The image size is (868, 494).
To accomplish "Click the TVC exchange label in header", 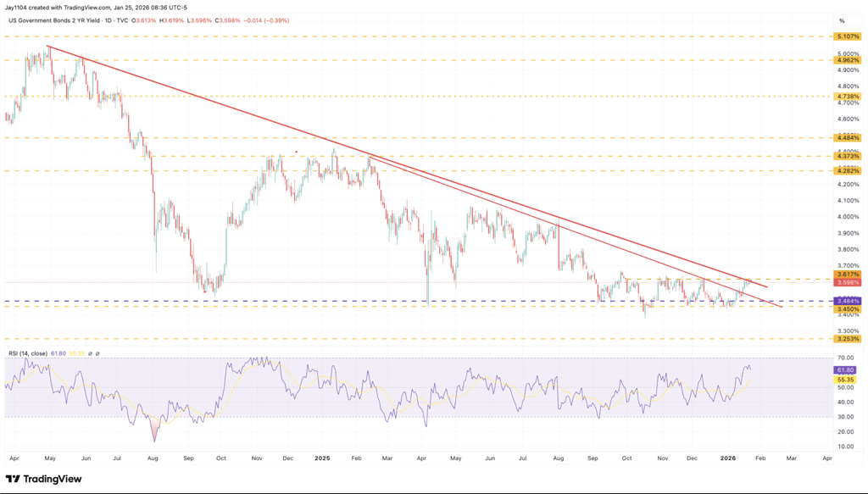I will (x=122, y=21).
